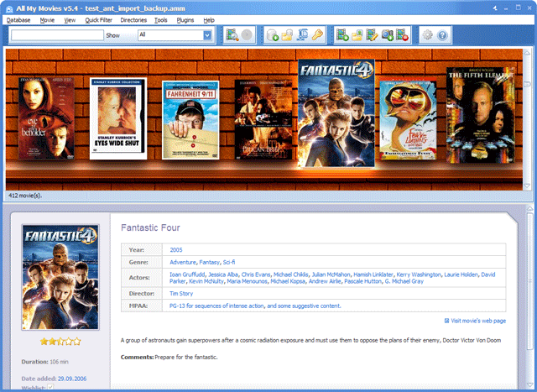Click actor Kerry Washington link

[419, 274]
